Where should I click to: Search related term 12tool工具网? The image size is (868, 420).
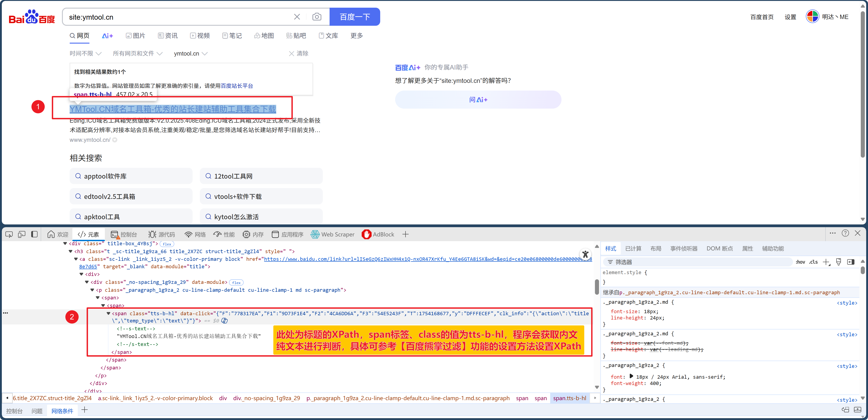pyautogui.click(x=261, y=176)
